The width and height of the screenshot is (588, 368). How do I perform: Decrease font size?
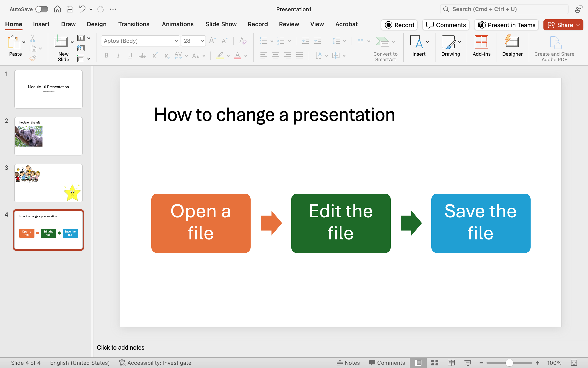pos(224,41)
